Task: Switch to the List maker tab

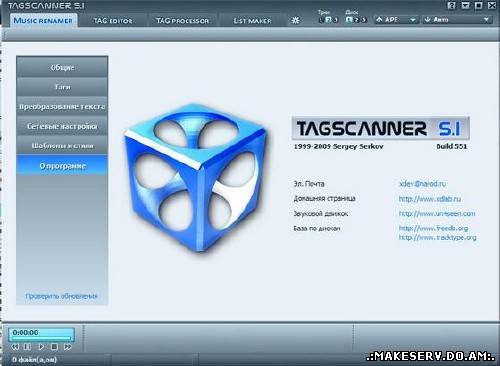Action: point(252,21)
